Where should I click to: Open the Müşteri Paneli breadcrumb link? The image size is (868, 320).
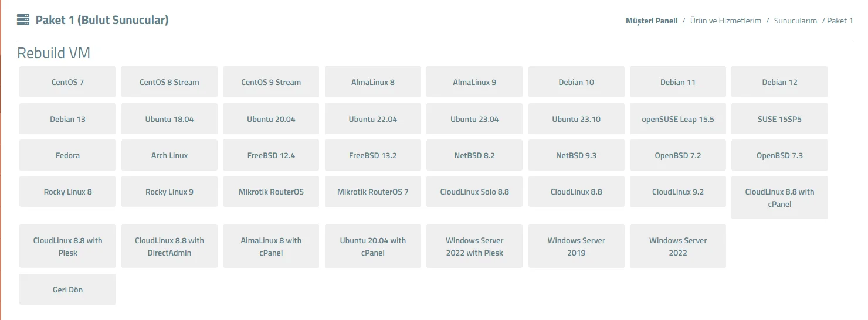click(x=652, y=21)
